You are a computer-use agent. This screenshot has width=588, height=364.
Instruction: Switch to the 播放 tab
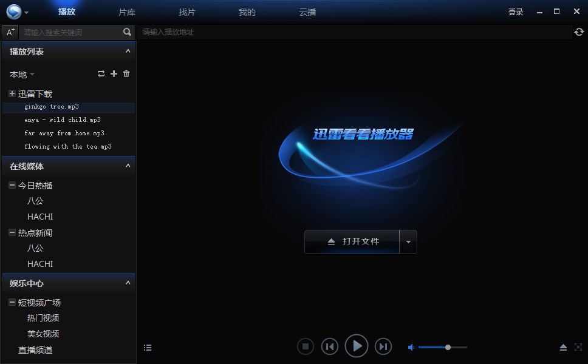pos(67,12)
